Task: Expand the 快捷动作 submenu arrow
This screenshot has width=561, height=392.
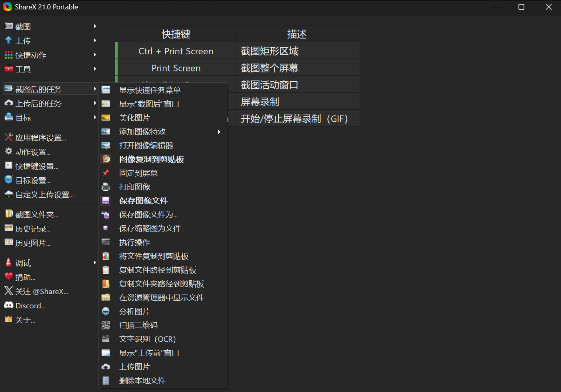Action: point(95,54)
